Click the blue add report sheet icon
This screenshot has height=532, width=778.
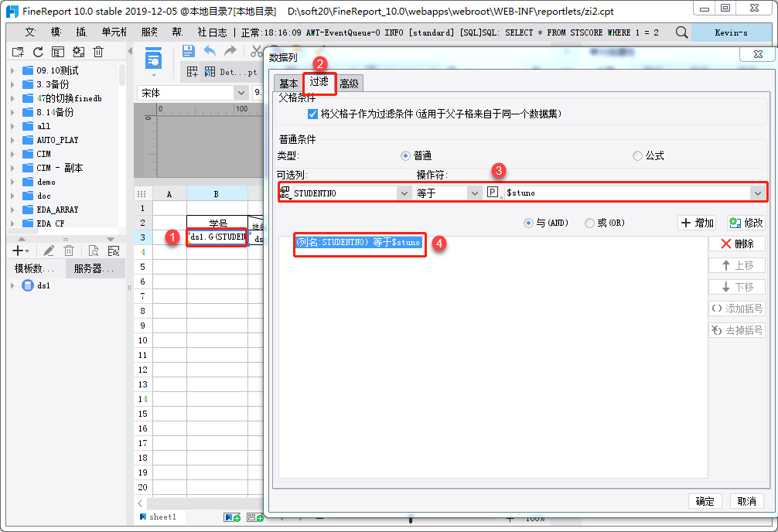[x=232, y=517]
